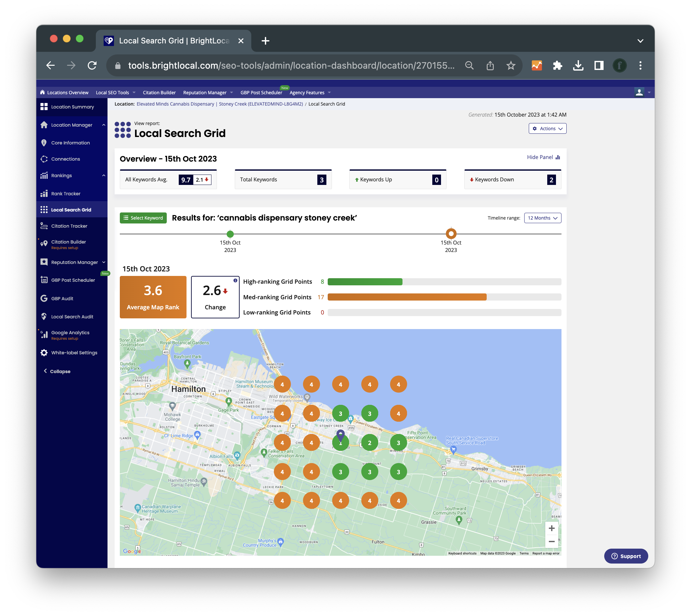Click the Select Keyword button
Screen dimensions: 691x616
tap(143, 218)
